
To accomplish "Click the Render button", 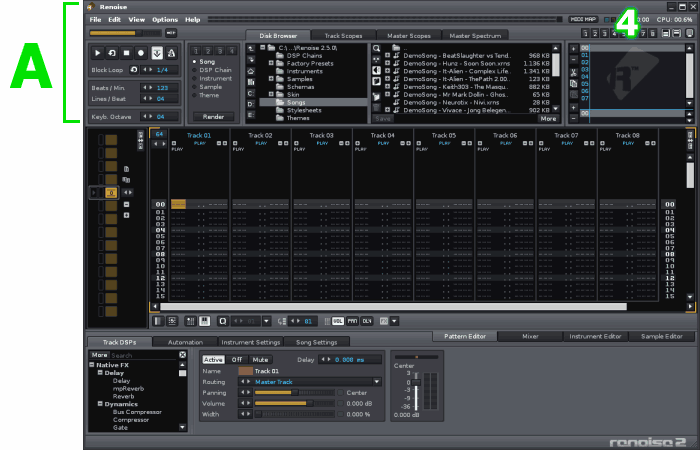I will (213, 117).
